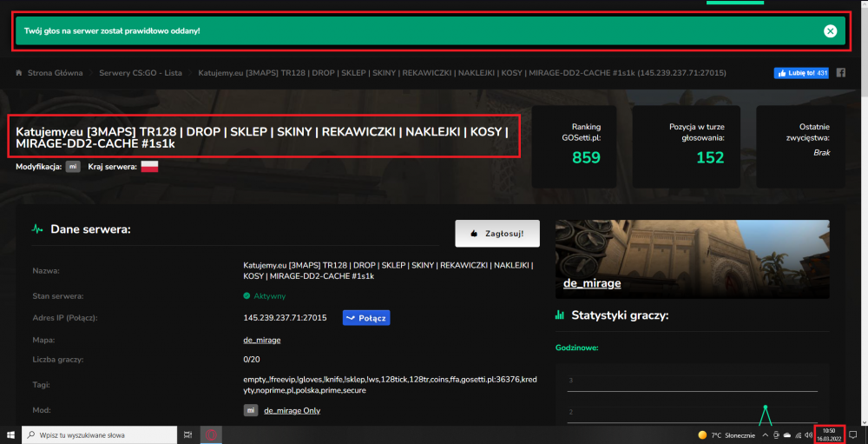Click the Zagłosuj! vote button
The width and height of the screenshot is (868, 444).
coord(497,234)
